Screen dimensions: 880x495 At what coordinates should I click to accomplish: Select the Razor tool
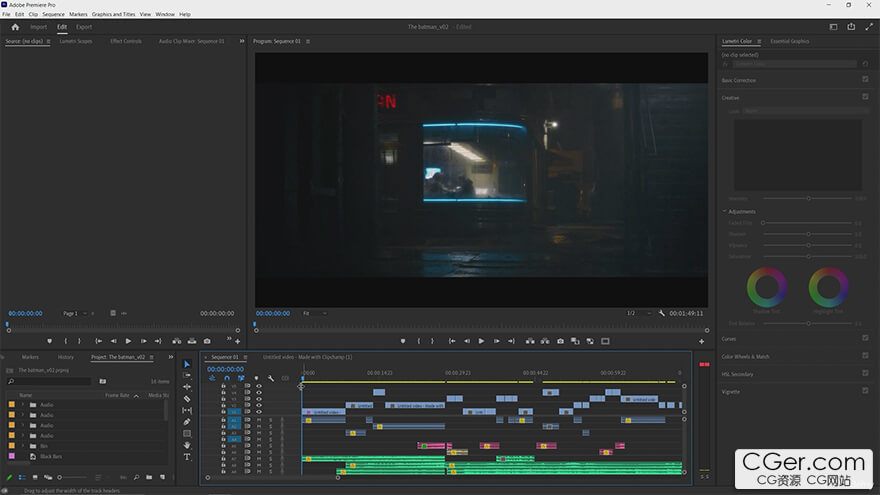tap(187, 398)
